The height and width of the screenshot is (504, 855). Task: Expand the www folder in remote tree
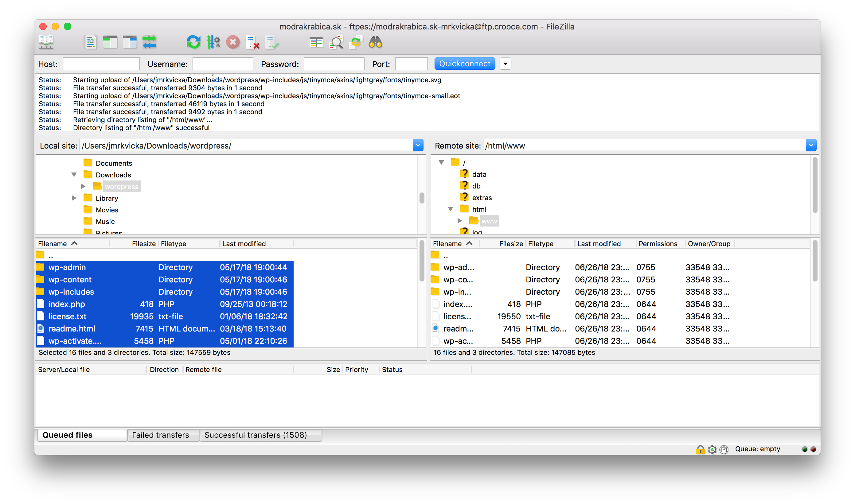point(459,221)
